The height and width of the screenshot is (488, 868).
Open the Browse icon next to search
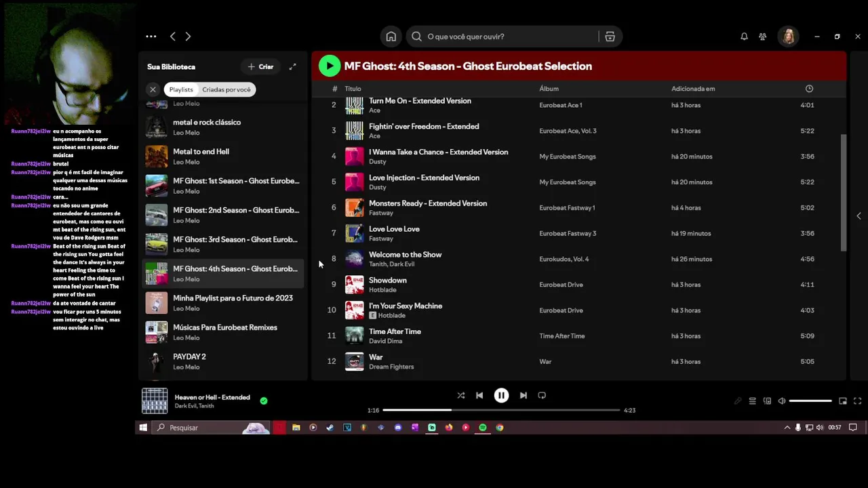[610, 37]
